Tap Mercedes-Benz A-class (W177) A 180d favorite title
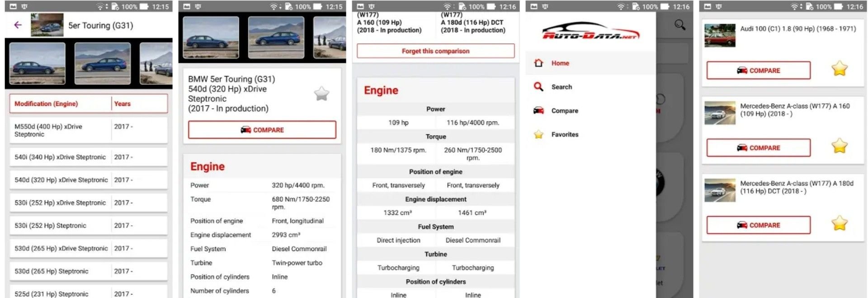The width and height of the screenshot is (868, 298). click(797, 187)
